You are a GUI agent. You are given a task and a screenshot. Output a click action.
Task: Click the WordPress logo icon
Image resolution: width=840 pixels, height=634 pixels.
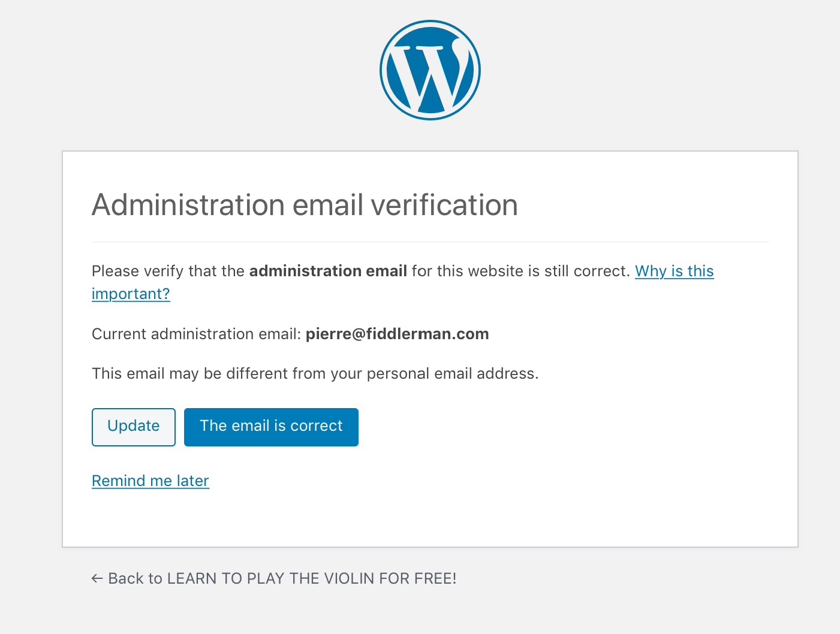(x=430, y=70)
